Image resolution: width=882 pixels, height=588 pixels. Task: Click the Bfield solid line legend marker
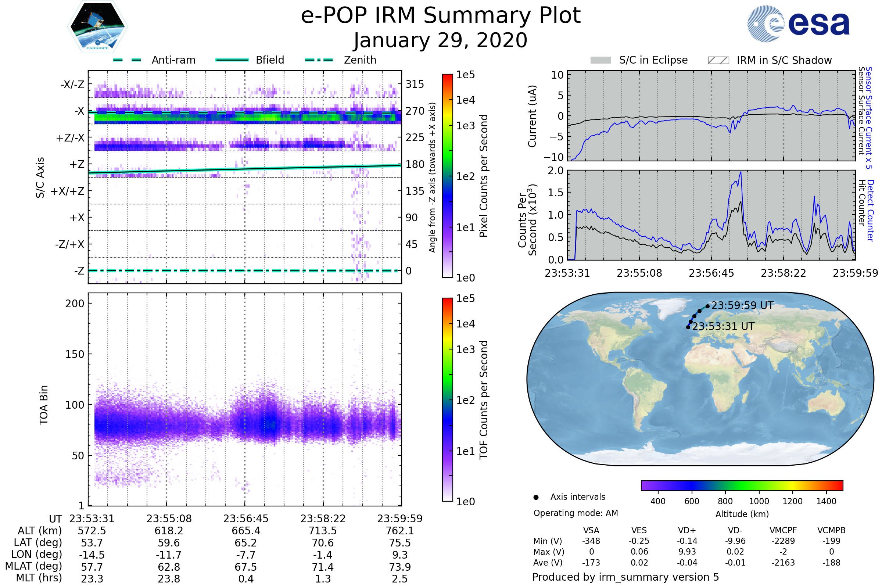(x=232, y=60)
